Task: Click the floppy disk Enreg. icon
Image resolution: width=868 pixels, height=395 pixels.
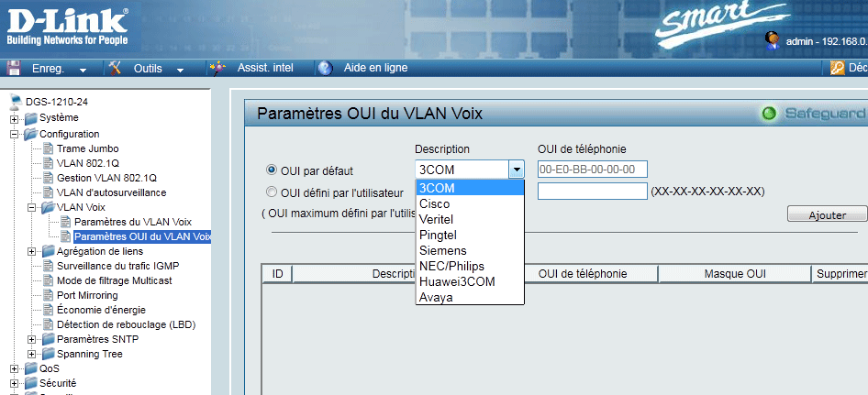Action: pyautogui.click(x=14, y=68)
